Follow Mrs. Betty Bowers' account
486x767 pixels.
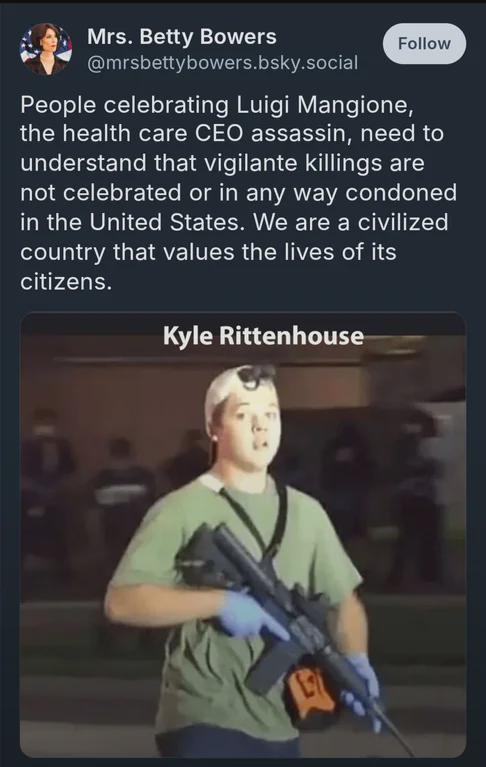click(x=424, y=44)
